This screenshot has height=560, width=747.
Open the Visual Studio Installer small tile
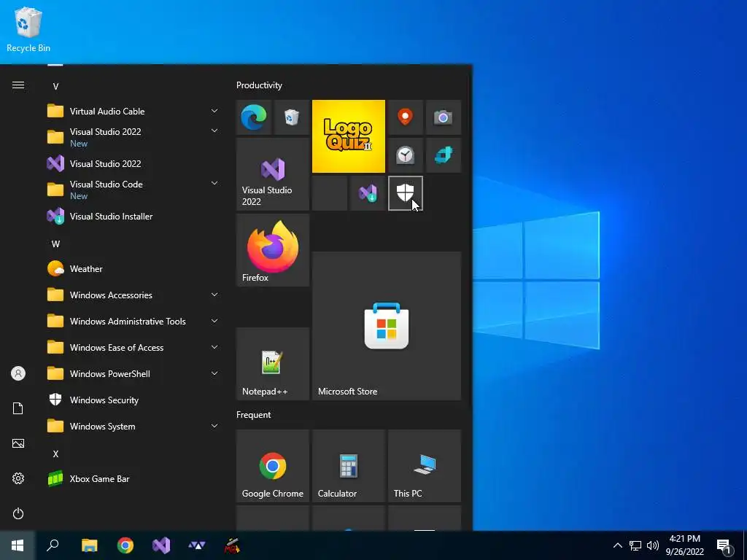[x=368, y=193]
